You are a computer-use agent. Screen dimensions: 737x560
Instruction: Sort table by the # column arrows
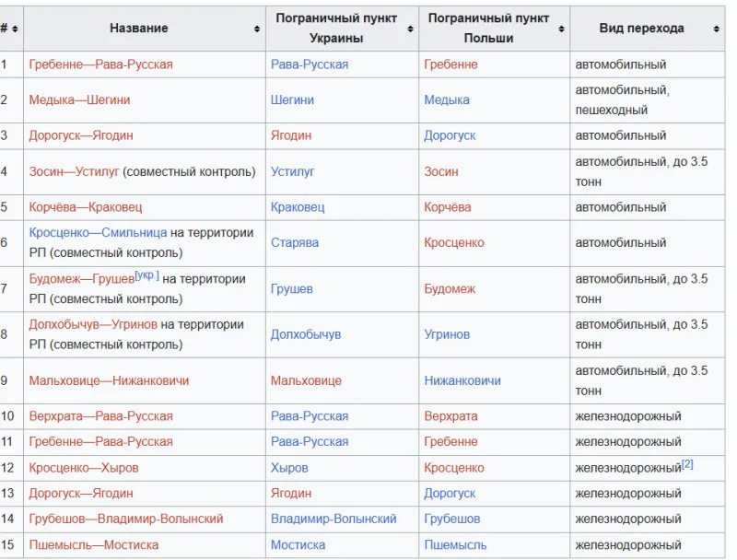[x=15, y=29]
